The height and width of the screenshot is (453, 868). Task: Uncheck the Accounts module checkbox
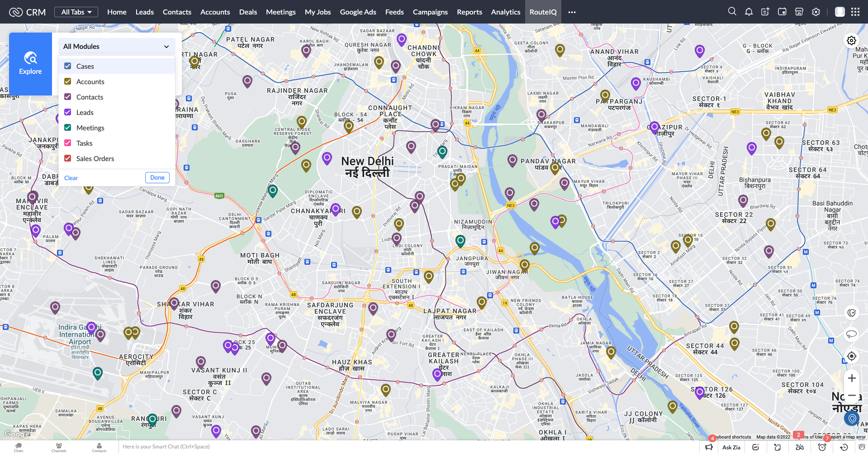[x=68, y=81]
